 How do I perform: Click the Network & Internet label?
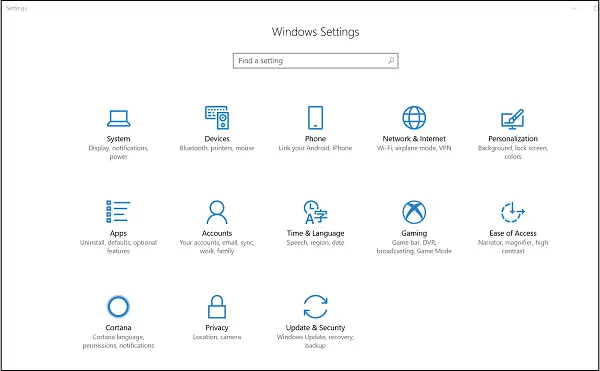pyautogui.click(x=414, y=139)
